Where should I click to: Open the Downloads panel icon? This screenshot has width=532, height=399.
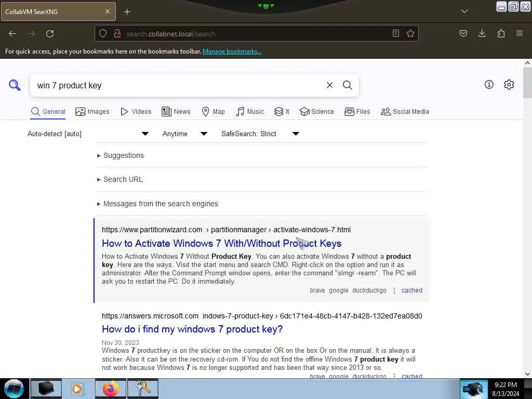pos(482,33)
